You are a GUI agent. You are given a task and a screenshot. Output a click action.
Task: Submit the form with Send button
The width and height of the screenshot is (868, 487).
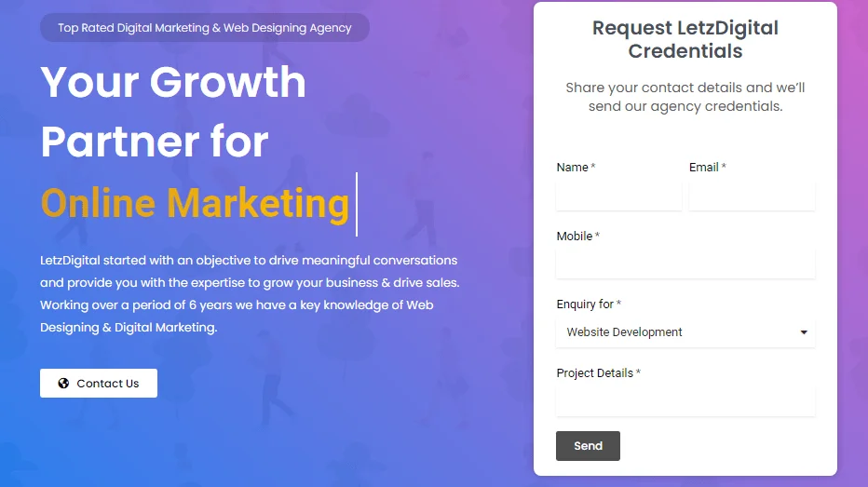coord(588,446)
